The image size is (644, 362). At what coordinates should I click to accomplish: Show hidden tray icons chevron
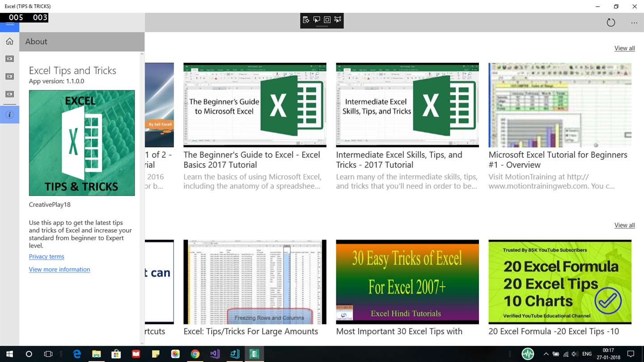546,354
